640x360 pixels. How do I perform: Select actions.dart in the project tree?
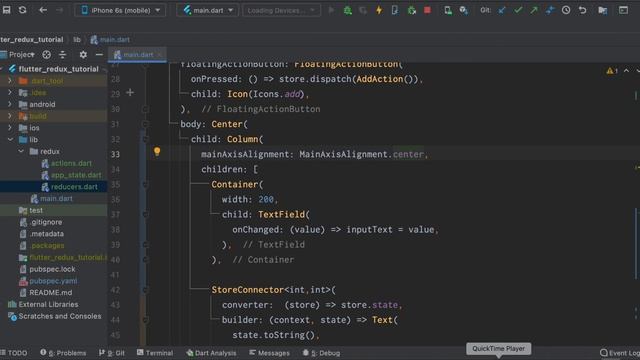click(67, 163)
